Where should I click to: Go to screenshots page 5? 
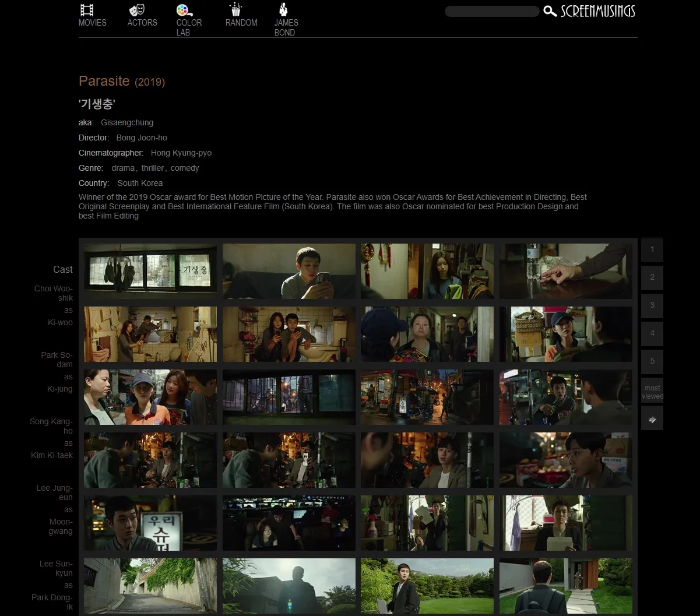652,361
